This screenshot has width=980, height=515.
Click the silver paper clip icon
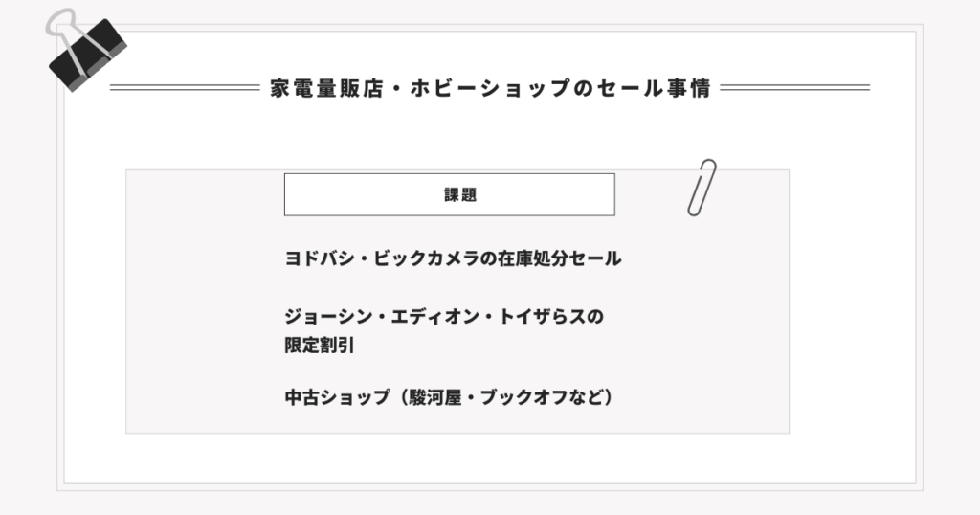point(702,188)
